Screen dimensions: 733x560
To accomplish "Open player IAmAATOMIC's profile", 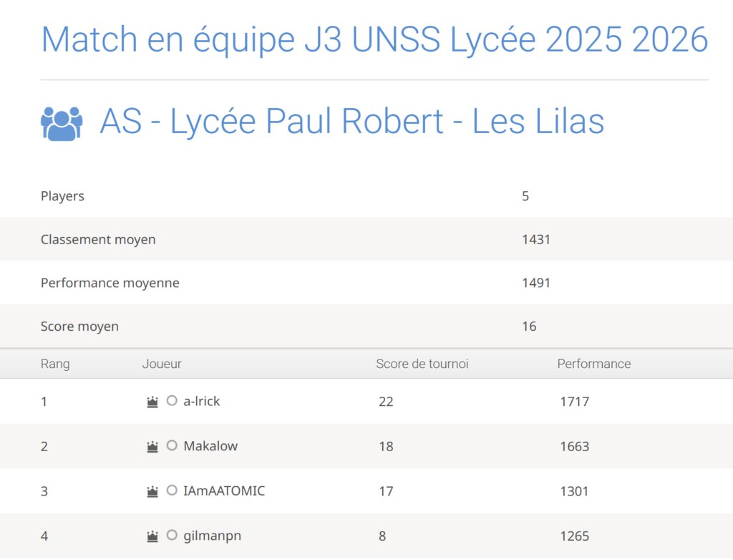I will [x=224, y=491].
